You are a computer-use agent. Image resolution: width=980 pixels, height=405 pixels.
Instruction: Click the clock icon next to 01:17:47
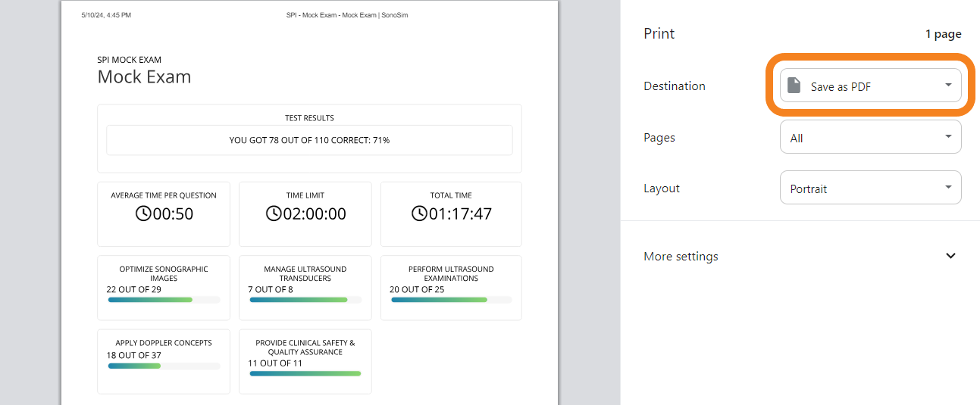click(x=419, y=213)
